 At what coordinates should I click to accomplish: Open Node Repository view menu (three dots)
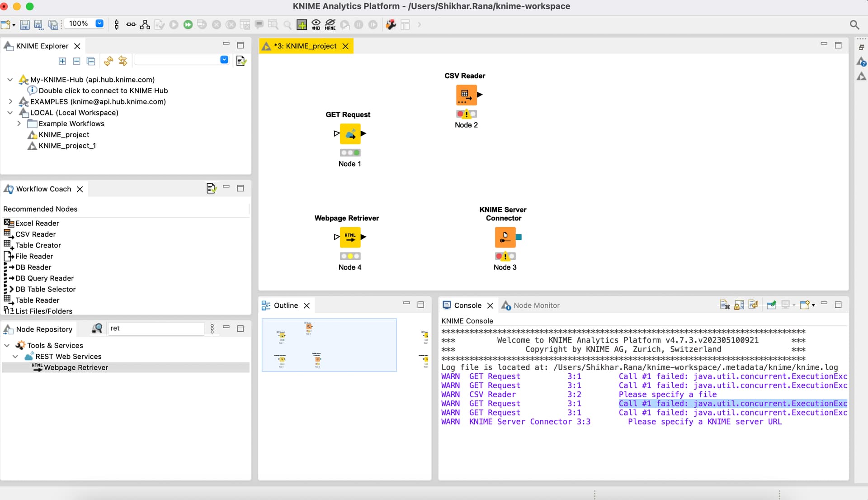pyautogui.click(x=212, y=329)
